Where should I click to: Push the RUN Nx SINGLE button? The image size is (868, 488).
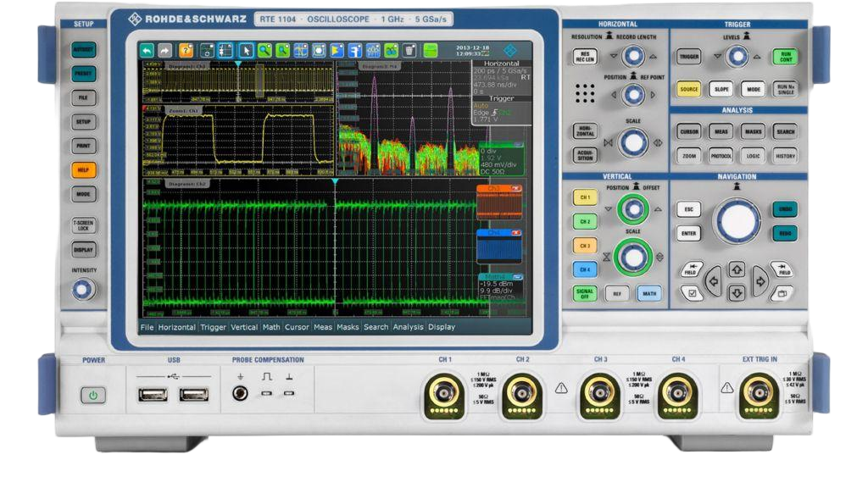pyautogui.click(x=786, y=89)
